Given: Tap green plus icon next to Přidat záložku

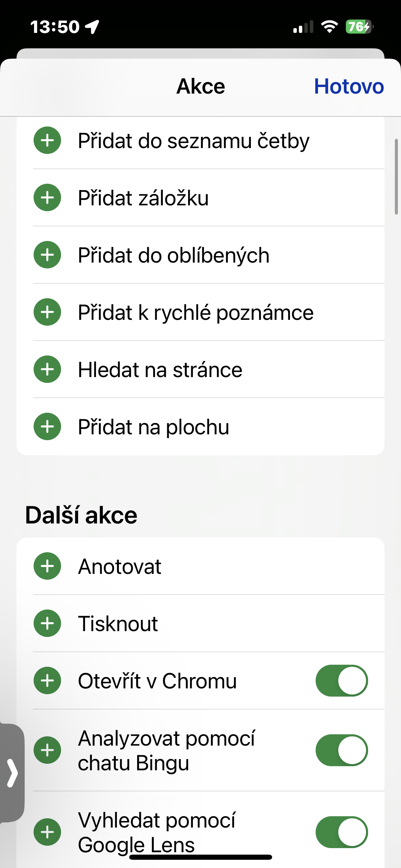Looking at the screenshot, I should tap(47, 198).
